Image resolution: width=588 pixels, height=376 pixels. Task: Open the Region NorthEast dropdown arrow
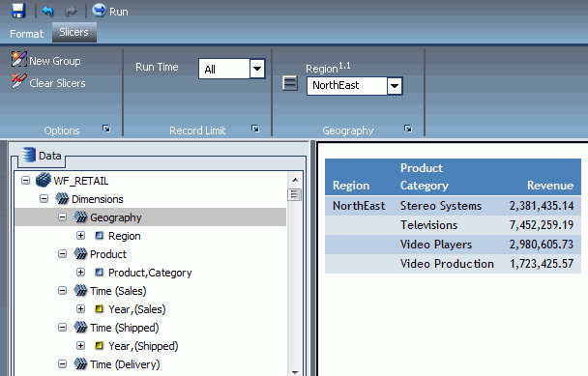click(x=395, y=86)
